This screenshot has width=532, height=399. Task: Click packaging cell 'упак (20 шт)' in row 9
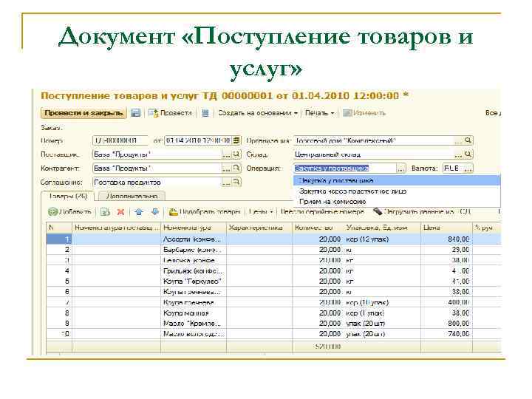(382, 324)
